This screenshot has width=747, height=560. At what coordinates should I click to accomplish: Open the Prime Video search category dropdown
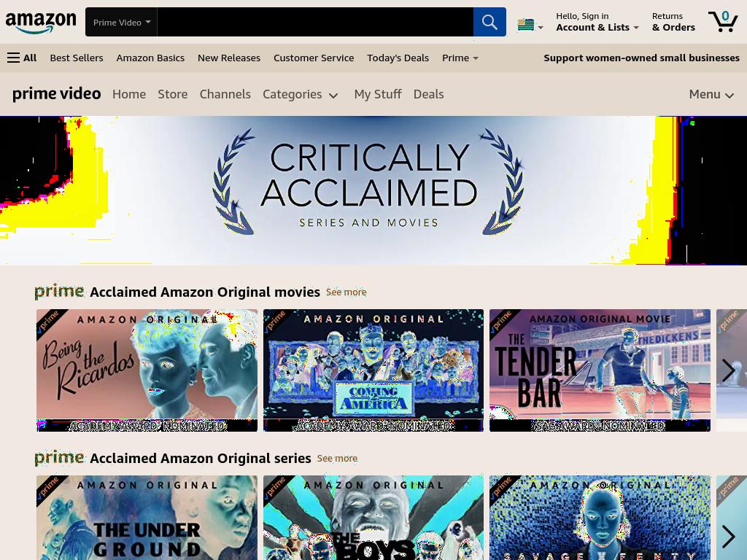click(122, 22)
